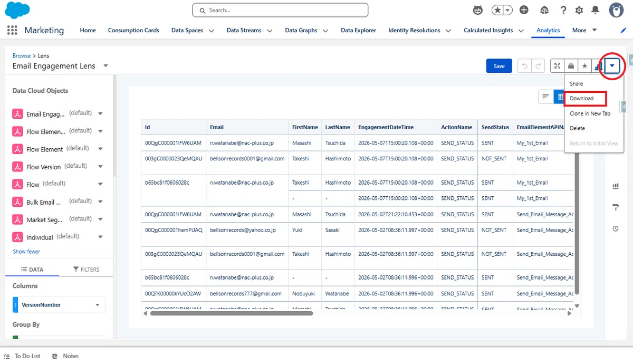
Task: Open the Global Actions plus icon
Action: [524, 10]
